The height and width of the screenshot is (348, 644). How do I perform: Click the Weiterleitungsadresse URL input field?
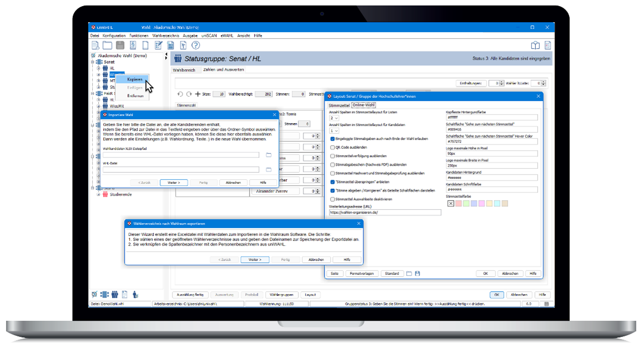(x=385, y=213)
